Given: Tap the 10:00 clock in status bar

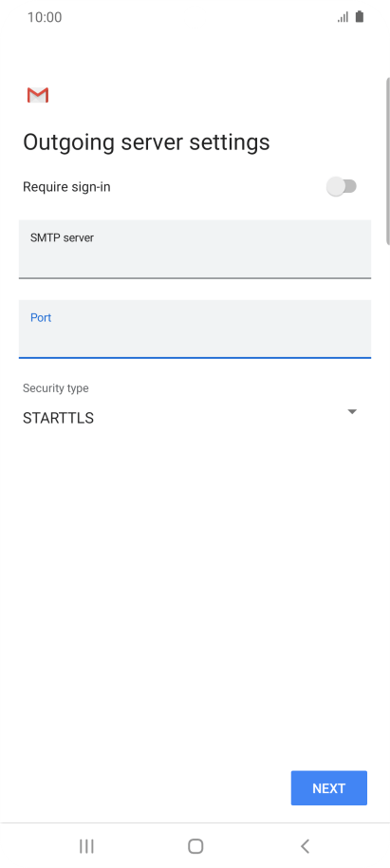Looking at the screenshot, I should 45,17.
